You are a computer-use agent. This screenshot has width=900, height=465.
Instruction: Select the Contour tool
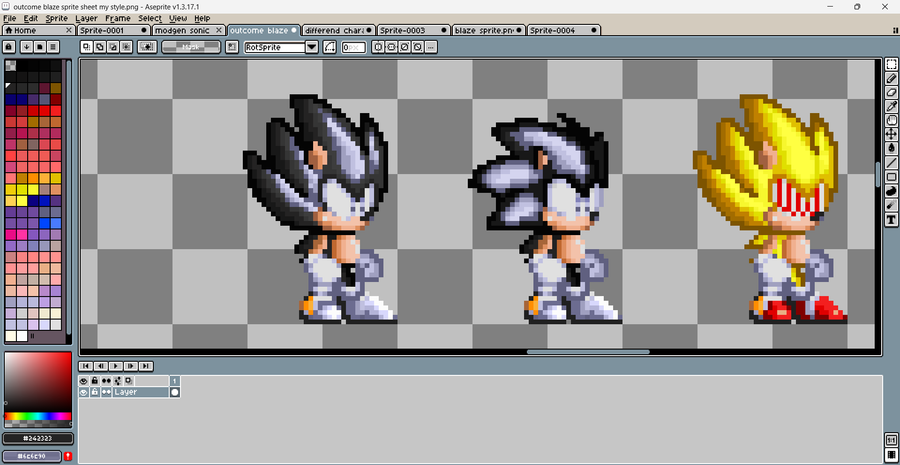pyautogui.click(x=891, y=191)
